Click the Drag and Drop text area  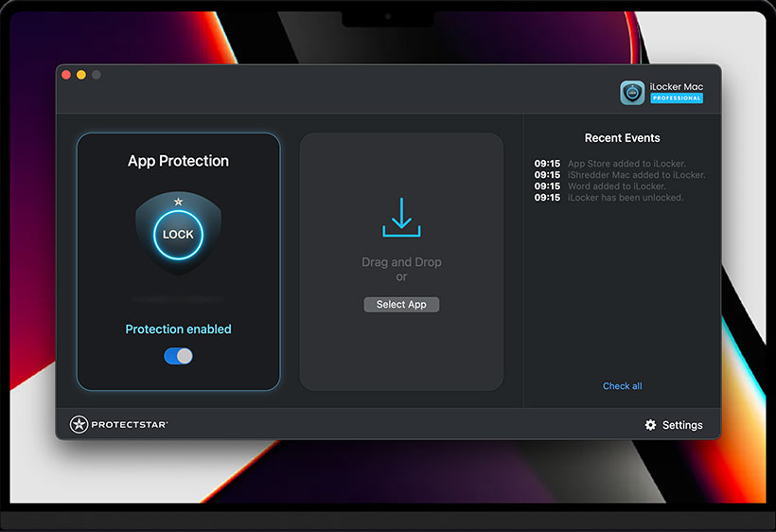tap(401, 262)
